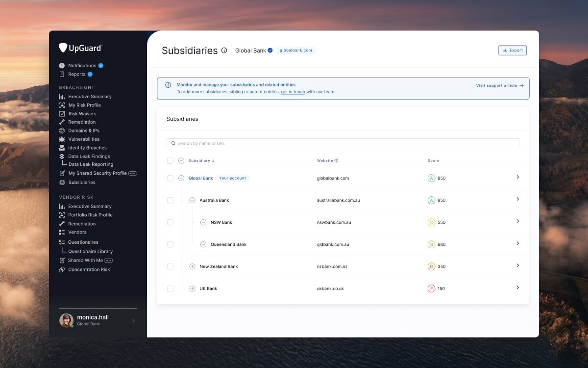Open the Reports document icon
This screenshot has width=588, height=368.
(62, 74)
